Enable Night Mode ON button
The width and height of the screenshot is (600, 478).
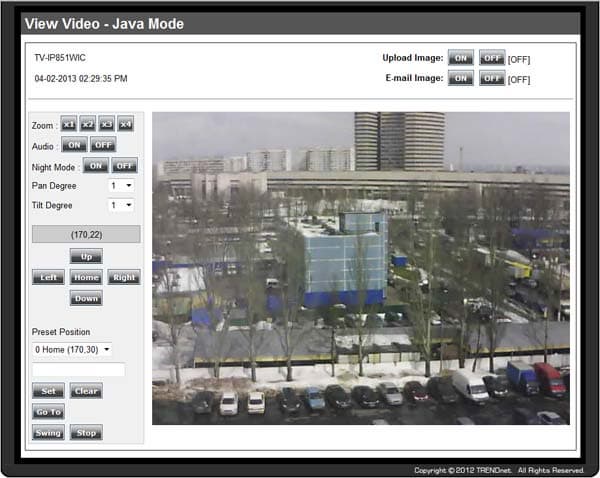point(96,166)
